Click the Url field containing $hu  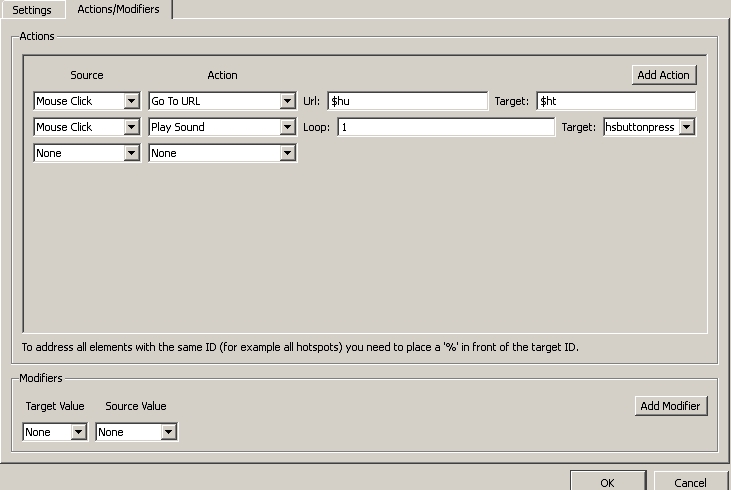pyautogui.click(x=406, y=101)
